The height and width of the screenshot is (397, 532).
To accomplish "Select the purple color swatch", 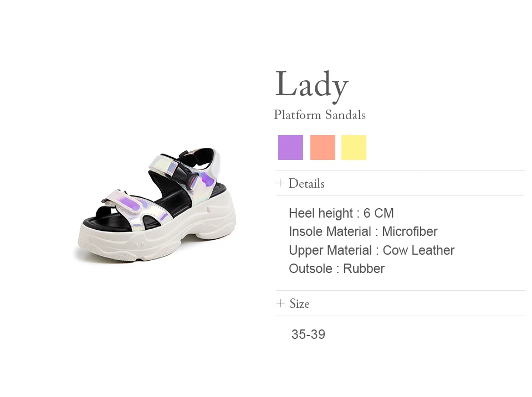I will pos(290,147).
